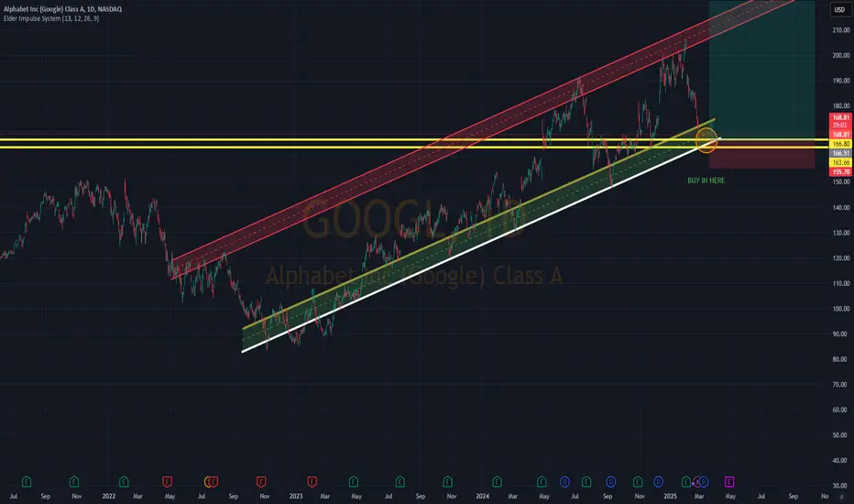Click the 210.00 price scale label

[840, 30]
